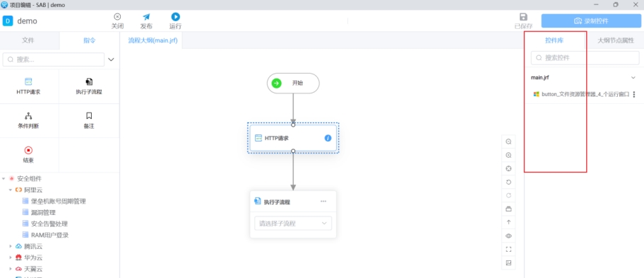Switch to the 文件 tab

pyautogui.click(x=28, y=40)
